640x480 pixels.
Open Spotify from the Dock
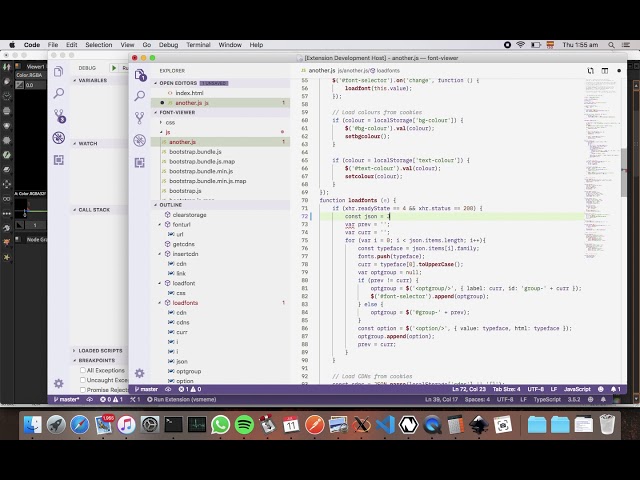pyautogui.click(x=244, y=425)
